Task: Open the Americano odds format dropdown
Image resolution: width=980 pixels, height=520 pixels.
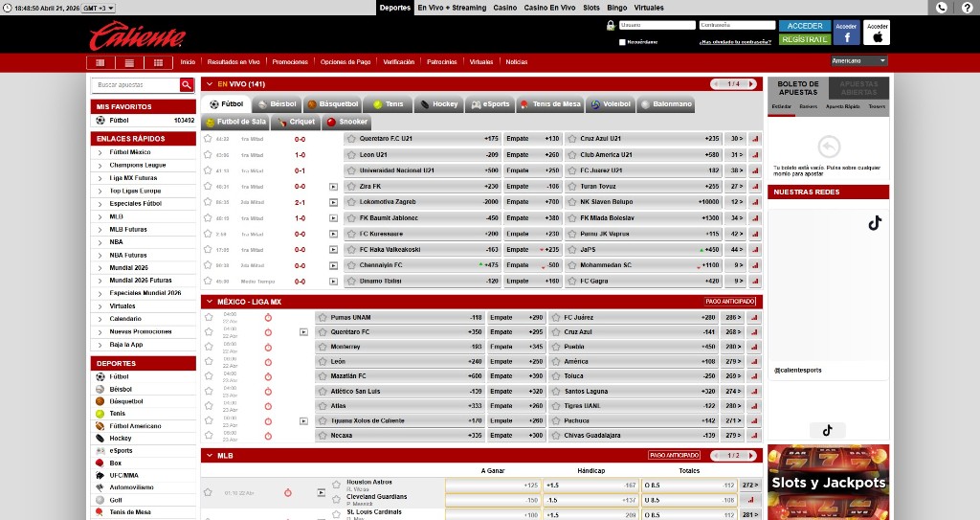Action: tap(858, 61)
